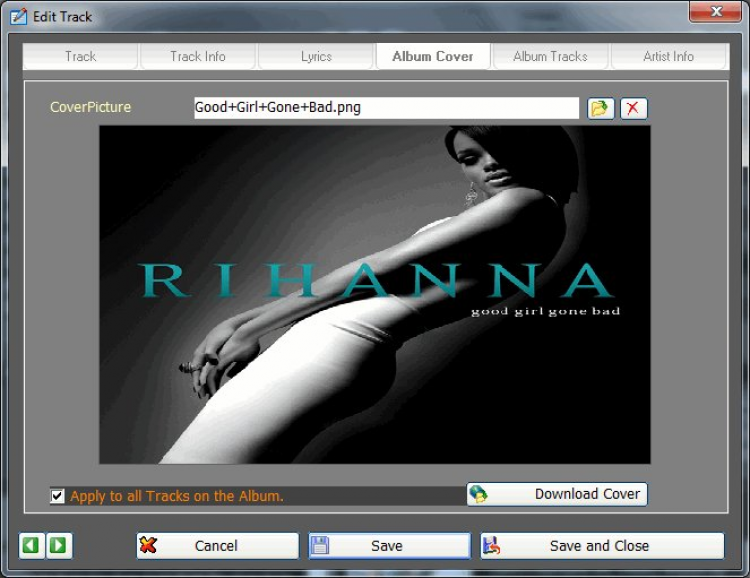This screenshot has width=750, height=578.
Task: Close the Edit Track window
Action: pyautogui.click(x=716, y=11)
